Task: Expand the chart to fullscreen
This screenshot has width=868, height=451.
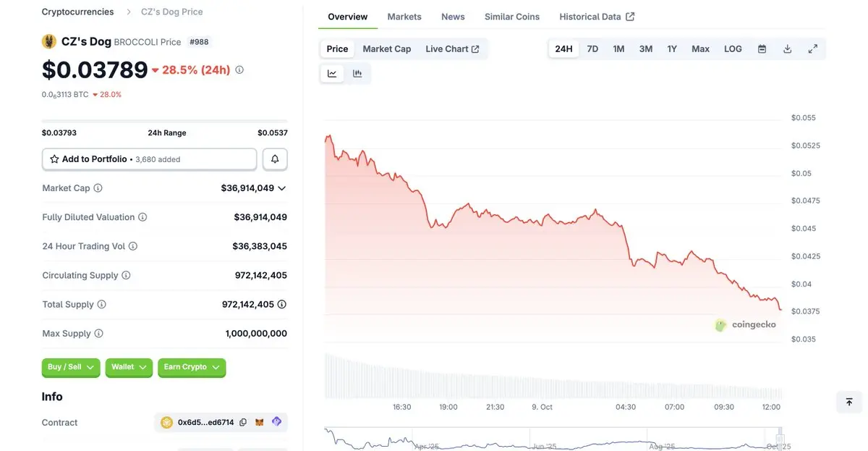Action: point(813,49)
